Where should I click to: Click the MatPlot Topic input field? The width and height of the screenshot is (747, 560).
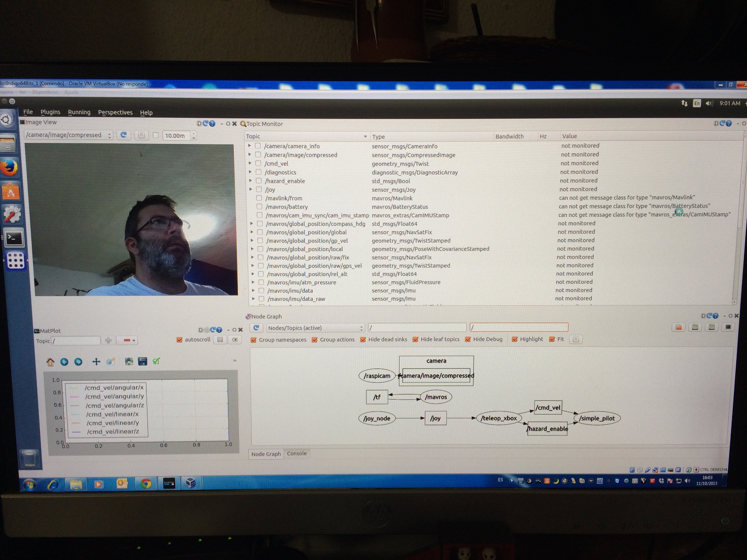click(76, 341)
